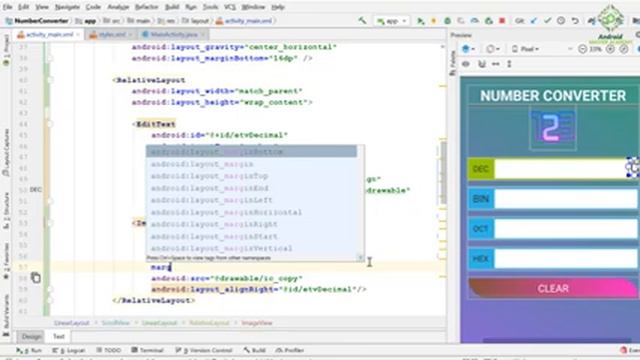Open the preview orientation dropdown
This screenshot has height=360, width=640.
(493, 49)
